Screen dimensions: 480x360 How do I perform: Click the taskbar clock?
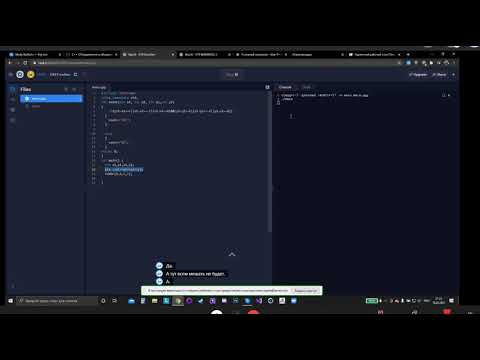coord(439,301)
